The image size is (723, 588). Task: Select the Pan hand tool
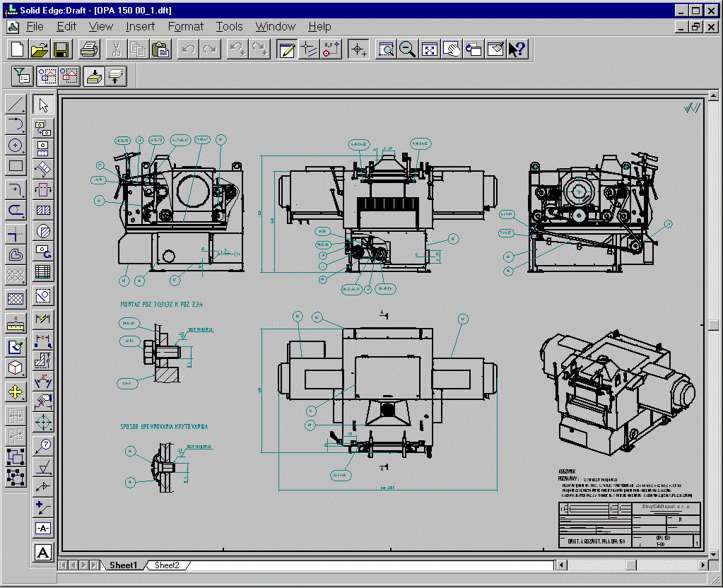(452, 49)
